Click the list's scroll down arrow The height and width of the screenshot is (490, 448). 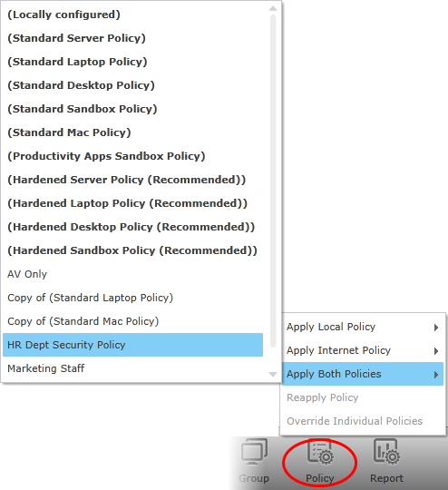273,374
